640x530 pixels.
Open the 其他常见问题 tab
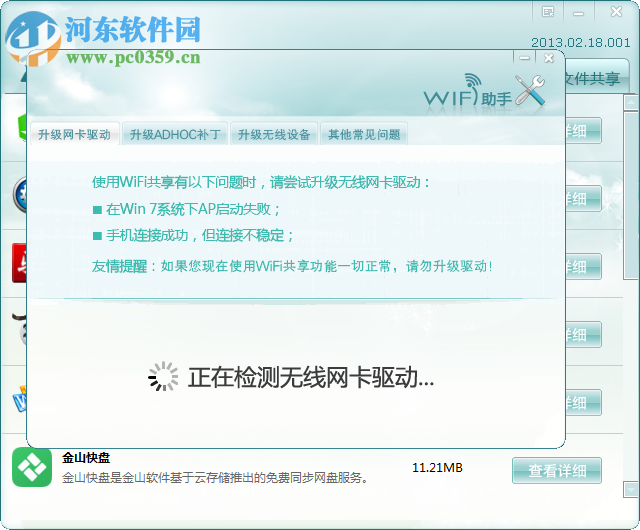pos(364,134)
